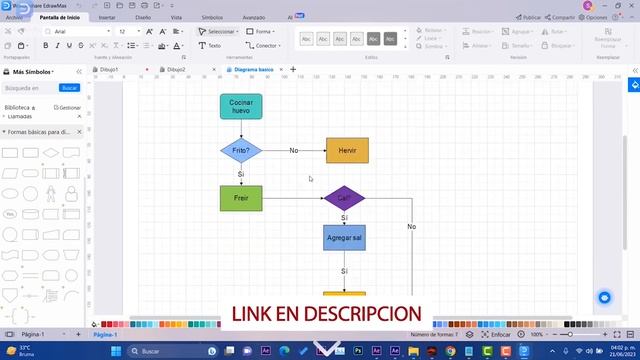
Task: Click the New document icon in title bar
Action: point(107,5)
